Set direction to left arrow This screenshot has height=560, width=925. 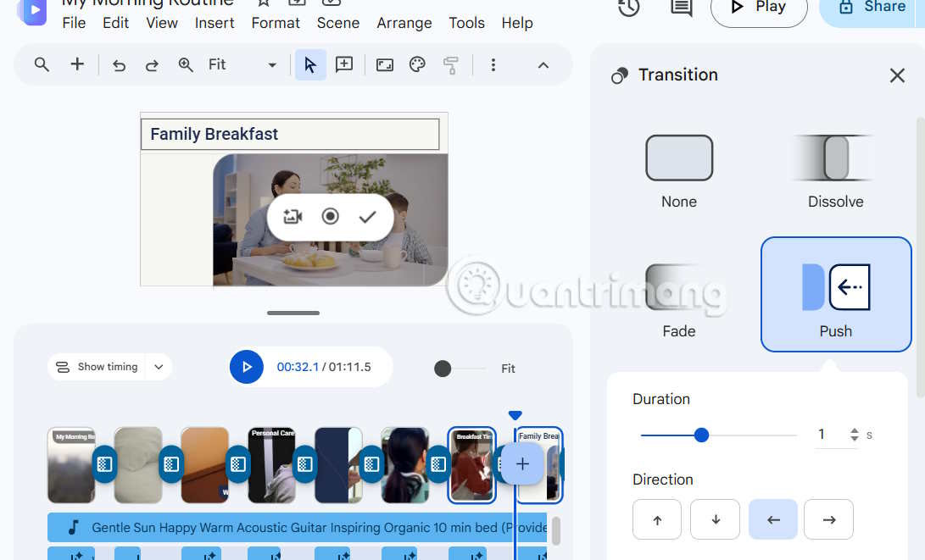(772, 519)
